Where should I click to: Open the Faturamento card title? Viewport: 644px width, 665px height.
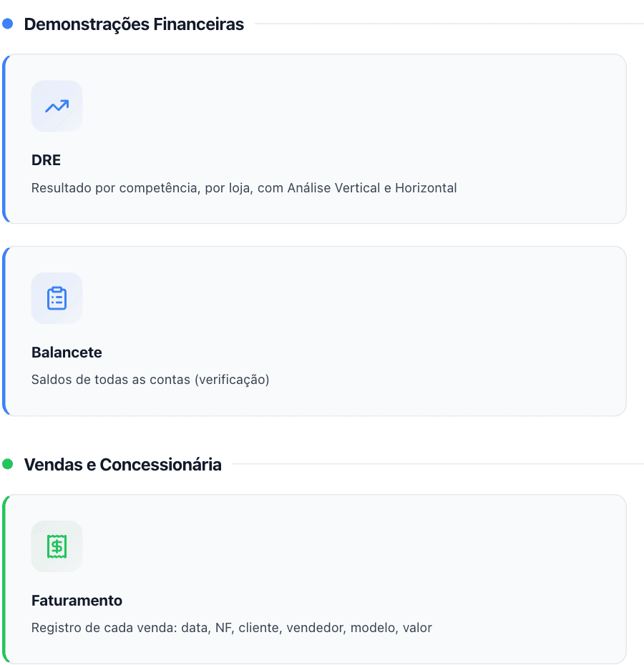[x=77, y=601]
